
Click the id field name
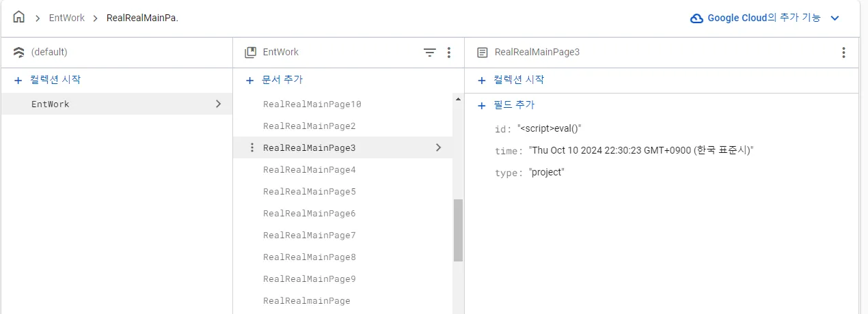click(x=502, y=128)
